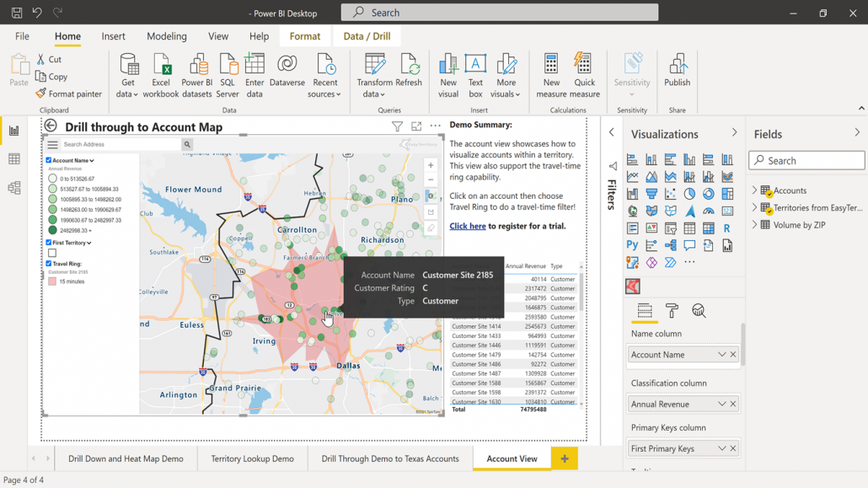This screenshot has width=868, height=488.
Task: Open the Format paint roller pane
Action: [x=672, y=311]
